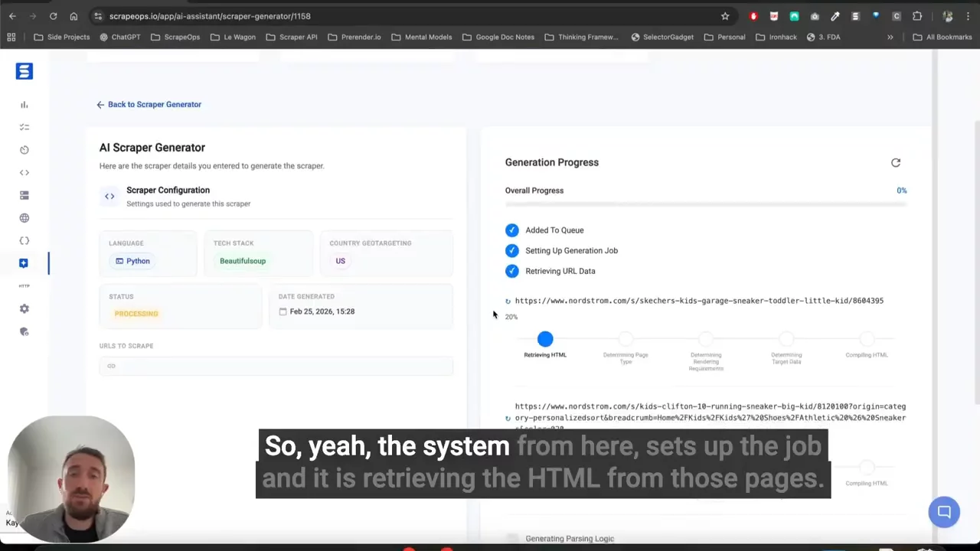The height and width of the screenshot is (551, 980).
Task: Open the angle-brackets code sidebar icon
Action: [x=24, y=173]
